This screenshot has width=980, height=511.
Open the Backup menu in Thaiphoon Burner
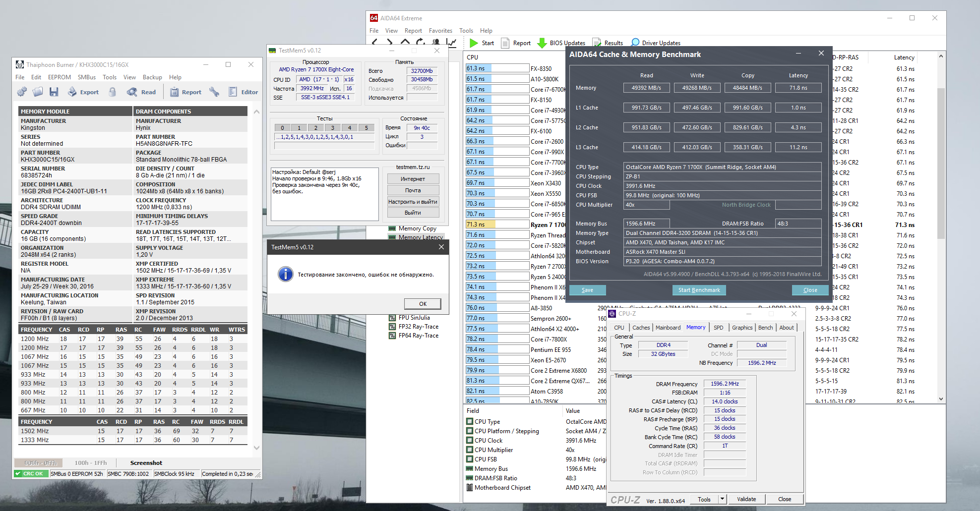(152, 77)
